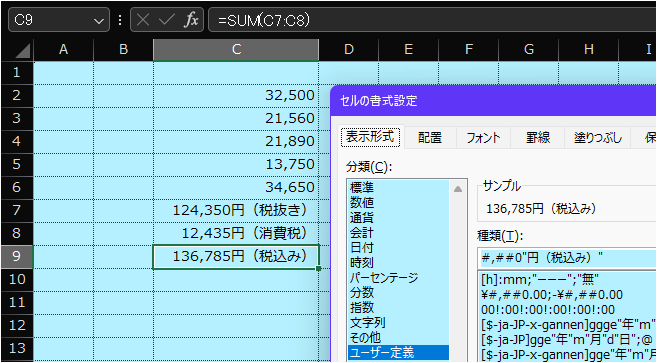Cancel formula entry with the X icon

(143, 20)
